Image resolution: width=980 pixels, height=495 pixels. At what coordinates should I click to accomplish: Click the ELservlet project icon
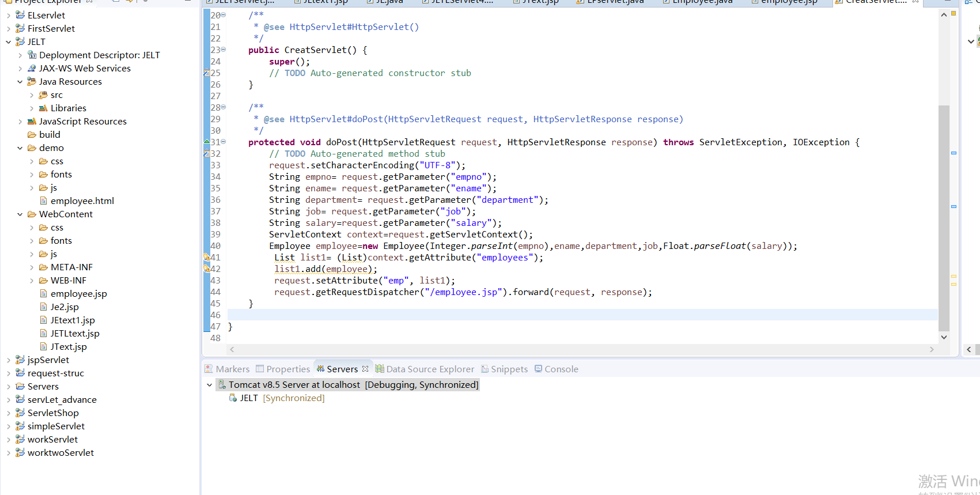(20, 15)
